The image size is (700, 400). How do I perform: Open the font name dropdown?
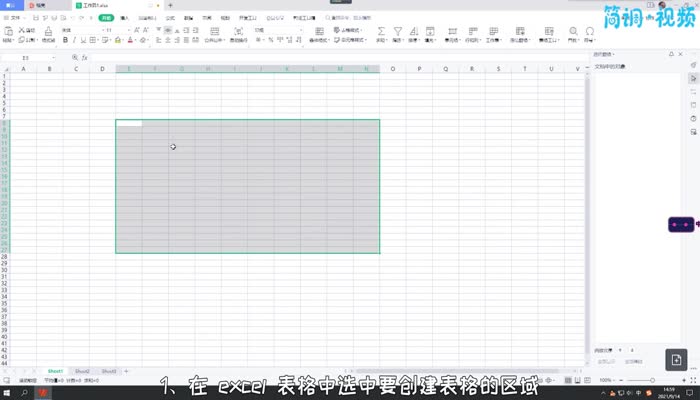tap(78, 30)
